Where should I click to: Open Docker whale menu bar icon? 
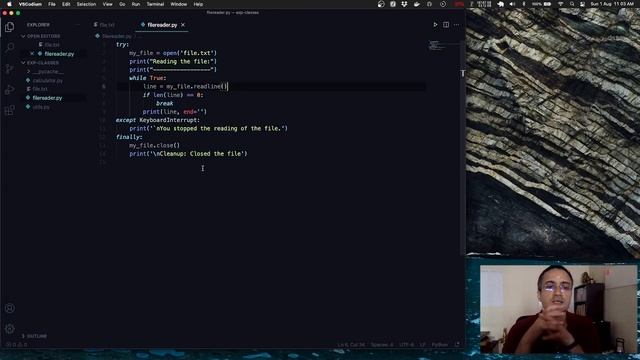pos(416,4)
